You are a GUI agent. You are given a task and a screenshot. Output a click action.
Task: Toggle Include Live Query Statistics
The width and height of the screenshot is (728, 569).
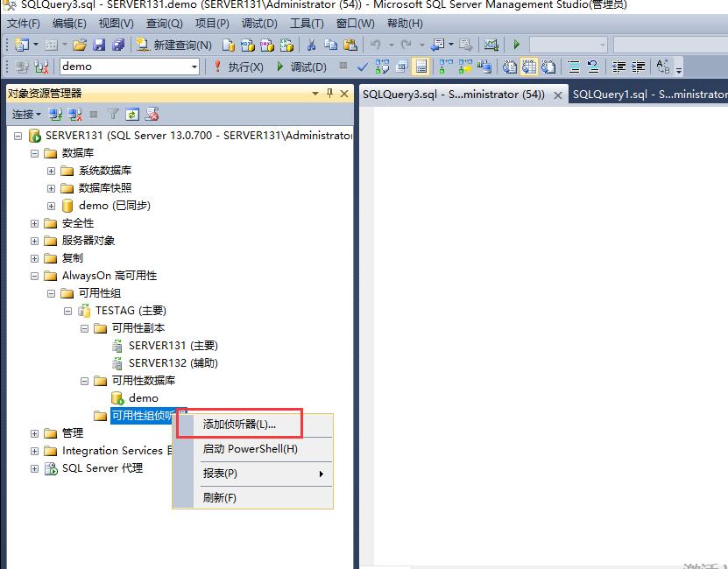click(x=465, y=67)
